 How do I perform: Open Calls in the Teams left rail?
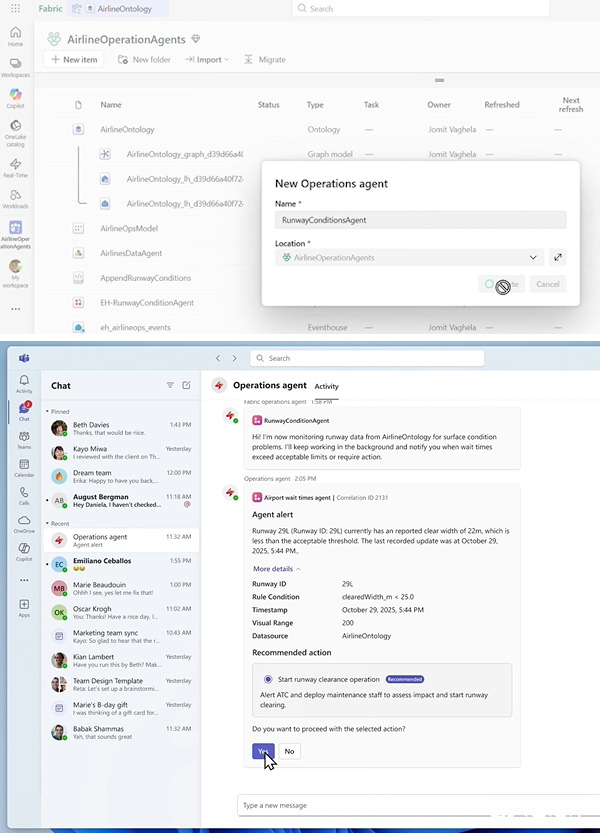coord(24,494)
